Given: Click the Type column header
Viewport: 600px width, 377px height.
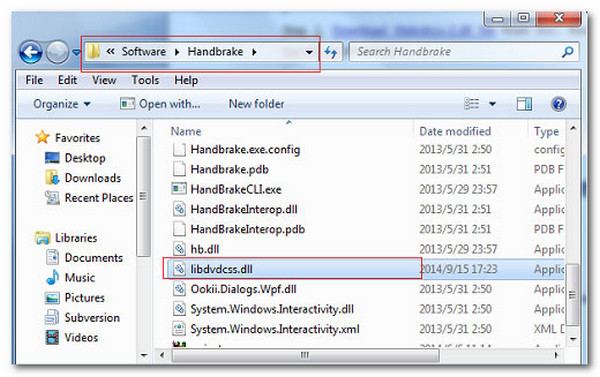Looking at the screenshot, I should click(x=546, y=131).
